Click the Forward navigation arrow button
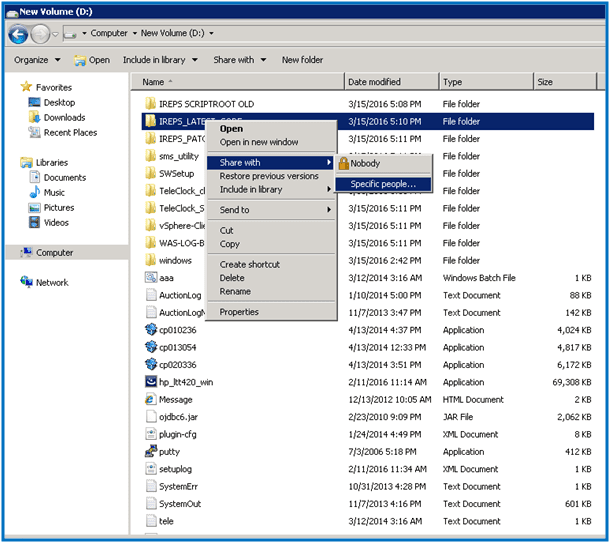Screen dimensions: 611x543 click(40, 34)
